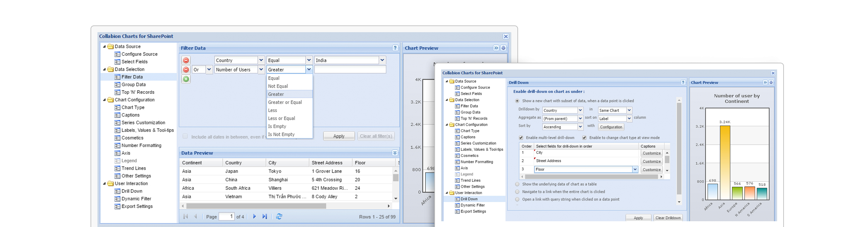Open Dynamic Filter in the Drill Down window

[473, 205]
